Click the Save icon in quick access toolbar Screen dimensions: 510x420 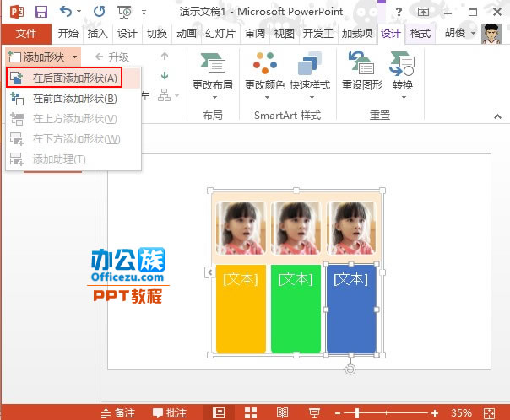point(41,12)
